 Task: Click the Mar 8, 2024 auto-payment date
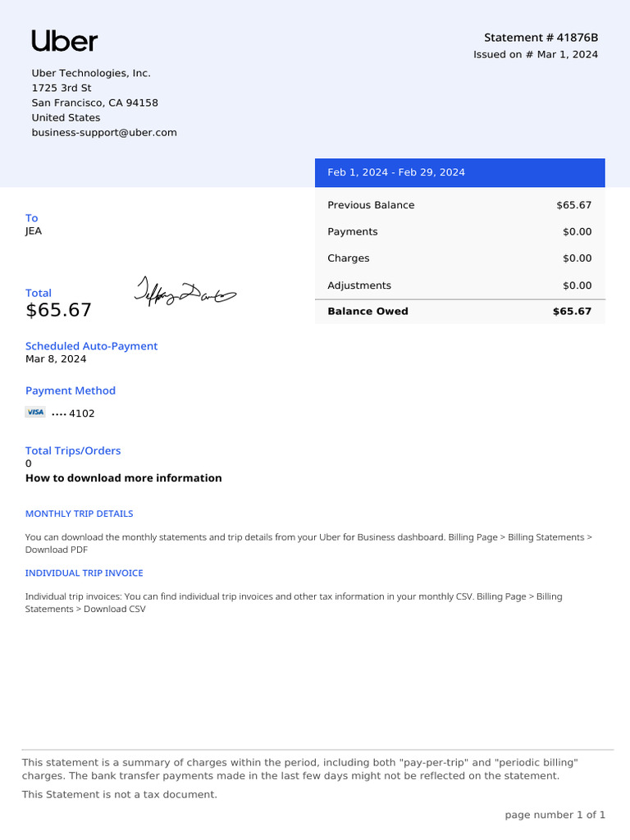point(56,359)
